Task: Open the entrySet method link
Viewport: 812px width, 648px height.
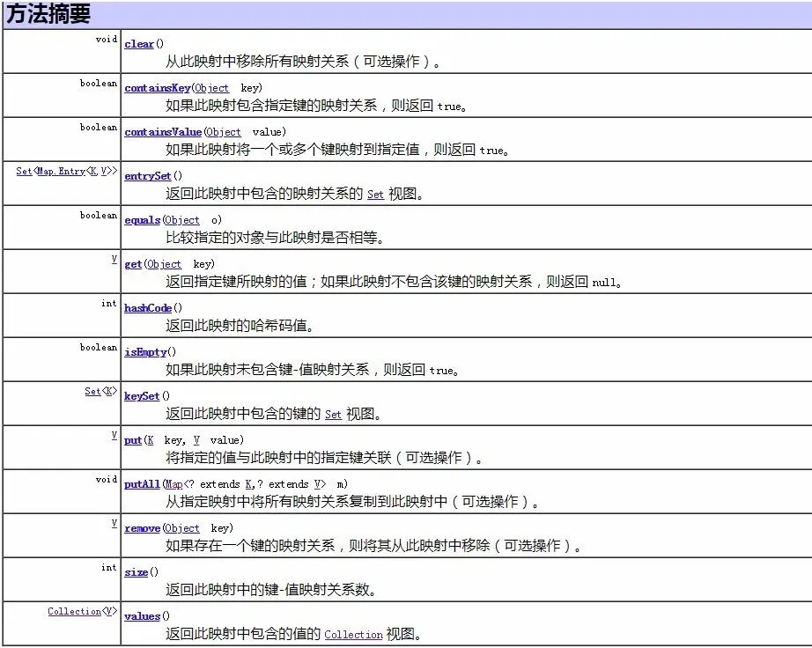Action: 148,176
